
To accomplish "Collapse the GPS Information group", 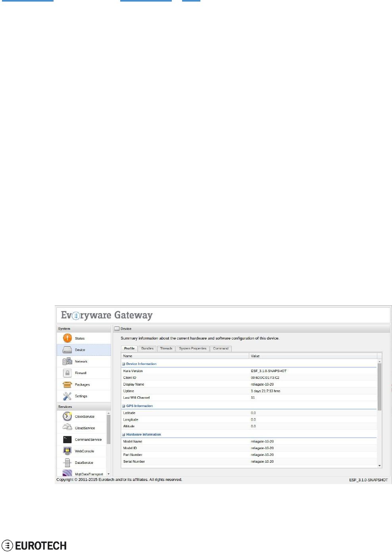I will click(x=124, y=406).
